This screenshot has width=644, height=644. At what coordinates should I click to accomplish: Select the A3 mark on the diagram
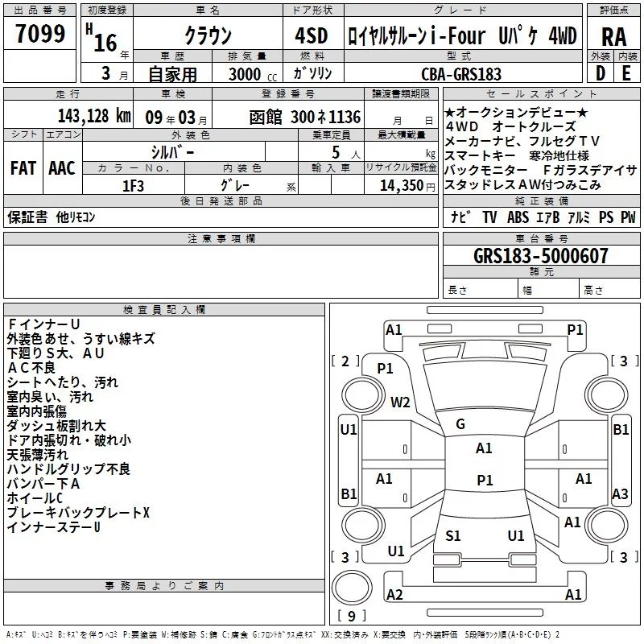pos(620,494)
